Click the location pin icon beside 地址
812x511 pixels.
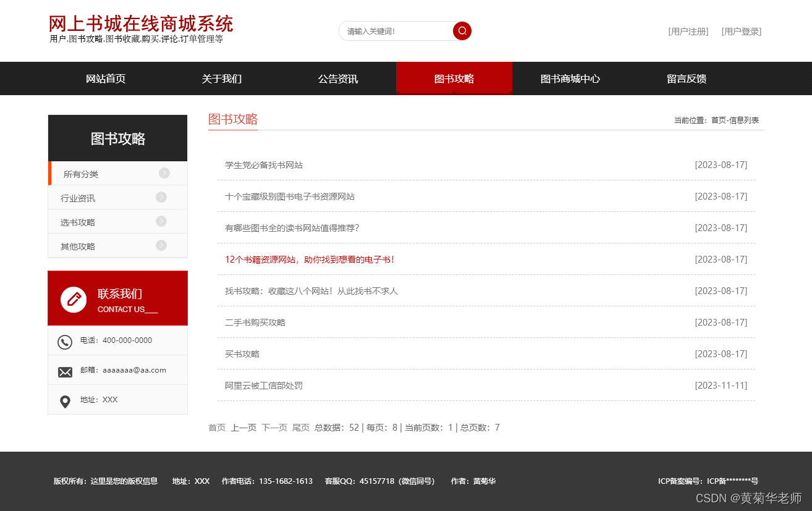pos(66,400)
